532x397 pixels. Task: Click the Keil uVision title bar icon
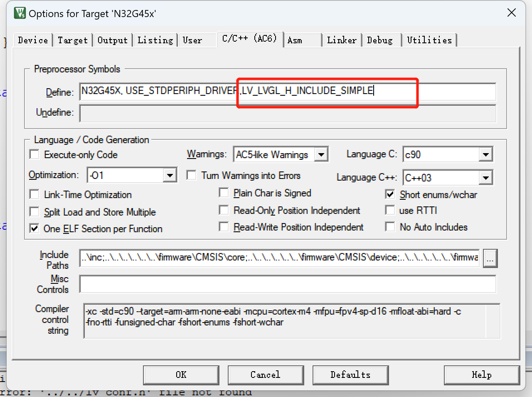click(20, 13)
